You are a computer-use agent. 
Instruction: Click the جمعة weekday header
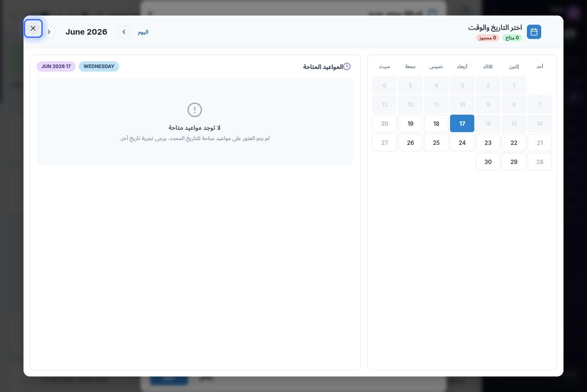click(410, 66)
